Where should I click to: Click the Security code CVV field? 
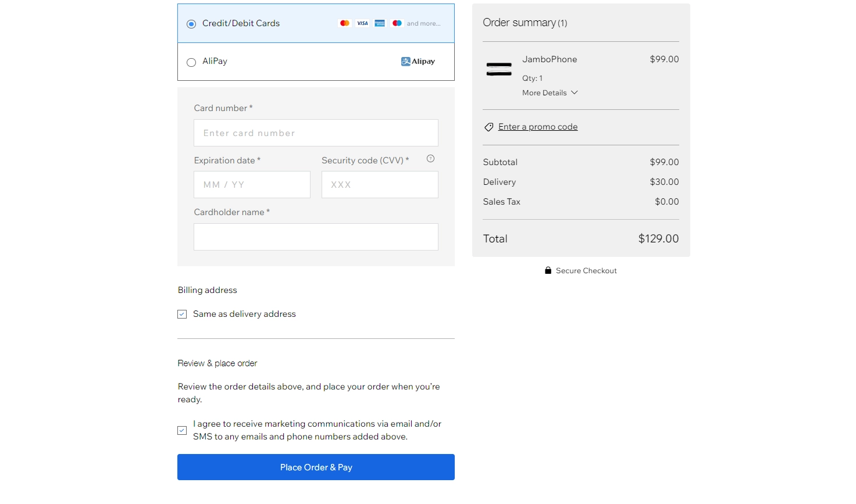coord(380,185)
